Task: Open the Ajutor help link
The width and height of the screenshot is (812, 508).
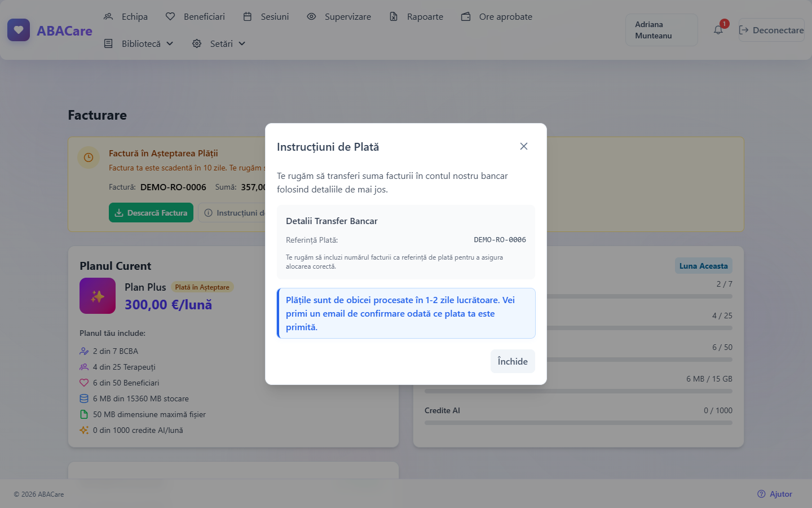Action: [x=775, y=494]
